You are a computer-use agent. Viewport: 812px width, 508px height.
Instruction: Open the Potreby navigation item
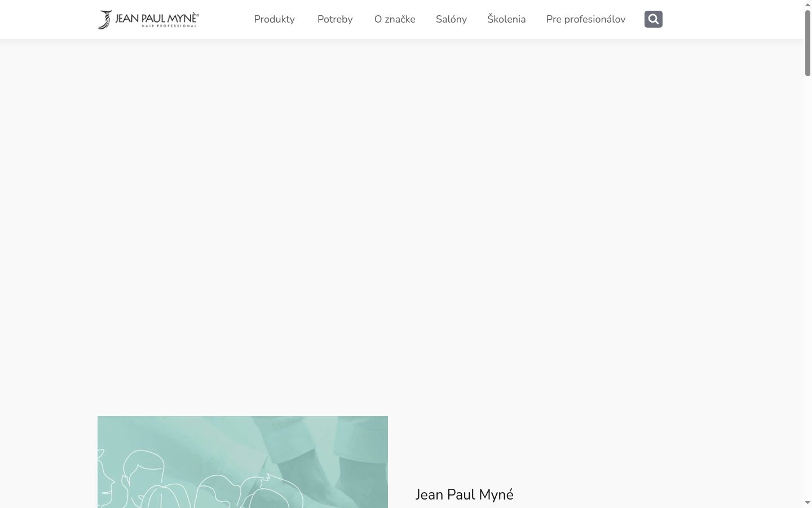(x=335, y=19)
